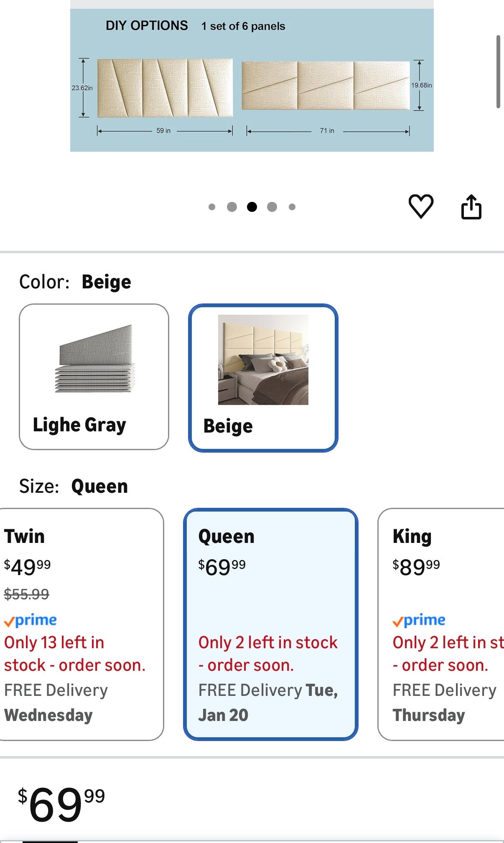Choose the Queen size option
Image resolution: width=504 pixels, height=843 pixels.
pos(270,624)
